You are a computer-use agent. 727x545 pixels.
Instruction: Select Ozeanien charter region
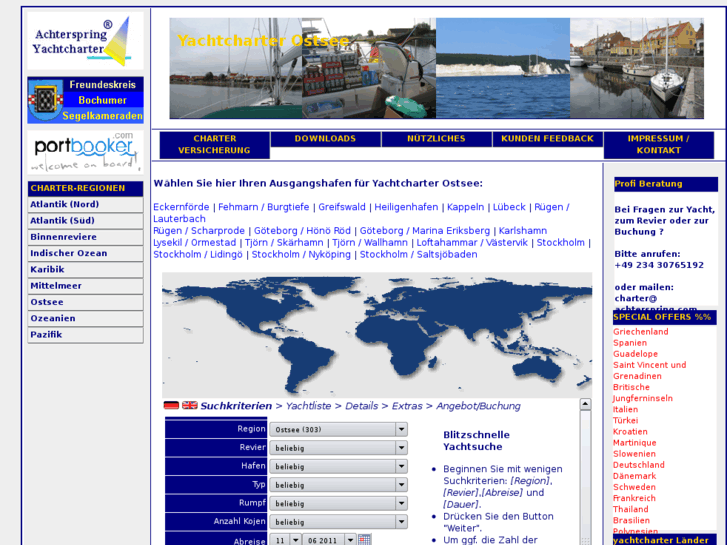(x=85, y=318)
